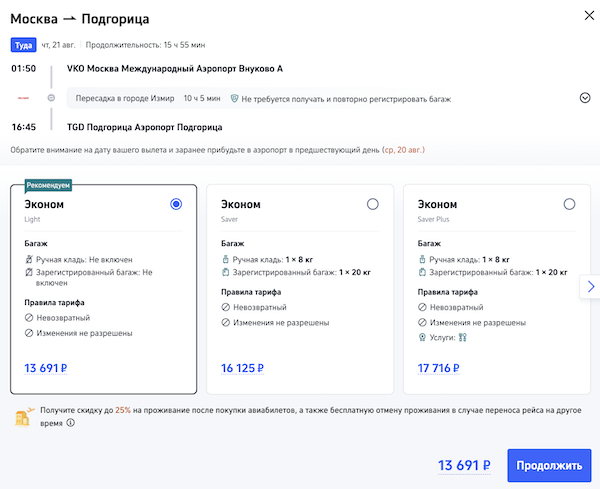Click the baggage shield icon in layover row
This screenshot has height=489, width=600.
234,99
